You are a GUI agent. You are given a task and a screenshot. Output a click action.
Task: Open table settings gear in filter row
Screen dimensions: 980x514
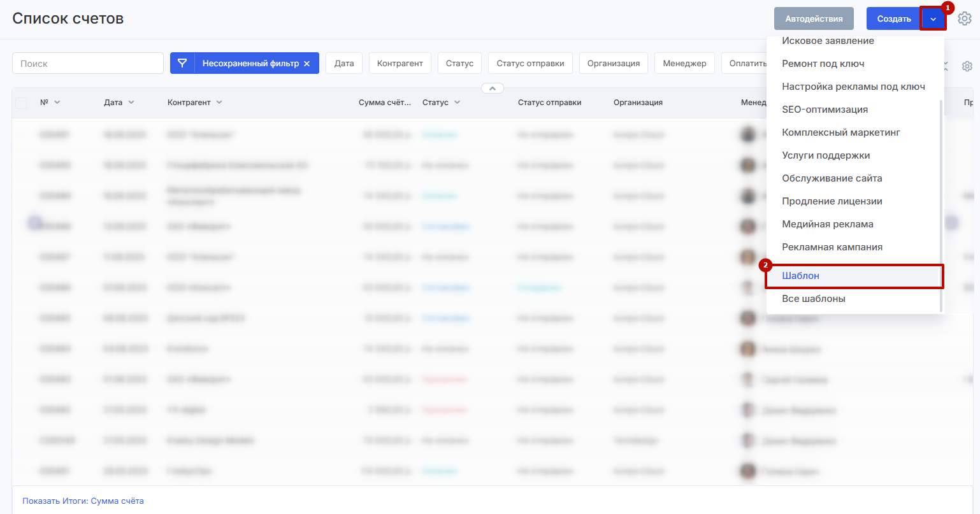(967, 66)
